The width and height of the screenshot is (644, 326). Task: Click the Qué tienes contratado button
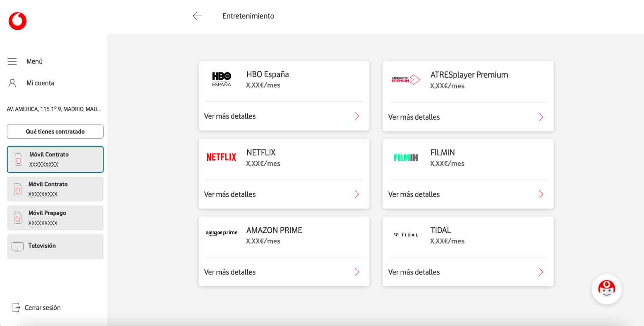(55, 131)
